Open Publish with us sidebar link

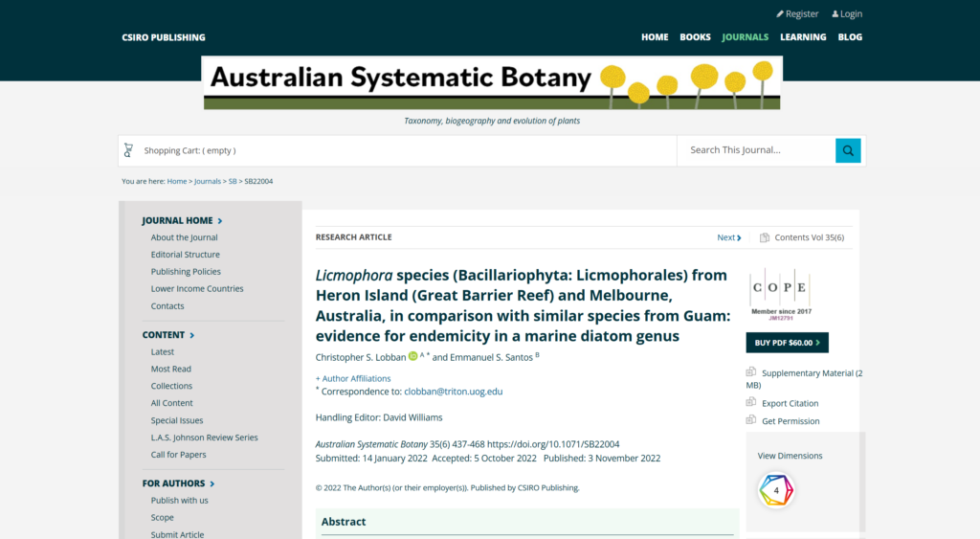tap(179, 501)
